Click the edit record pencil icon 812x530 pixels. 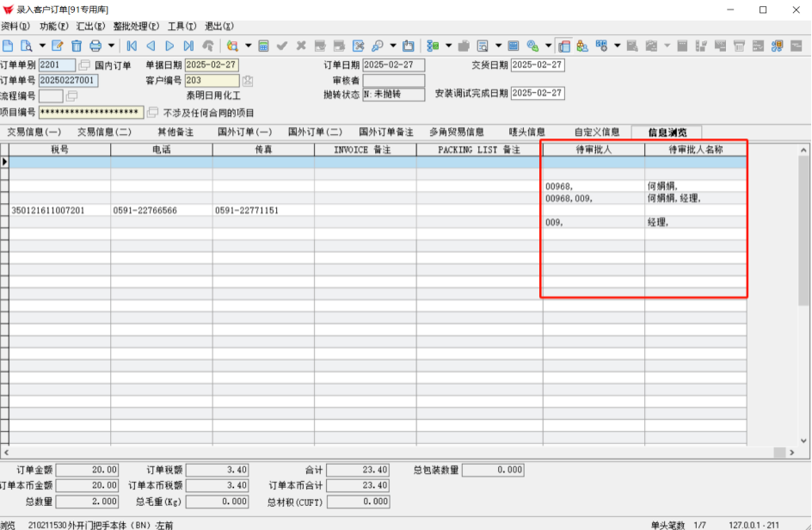(x=58, y=46)
